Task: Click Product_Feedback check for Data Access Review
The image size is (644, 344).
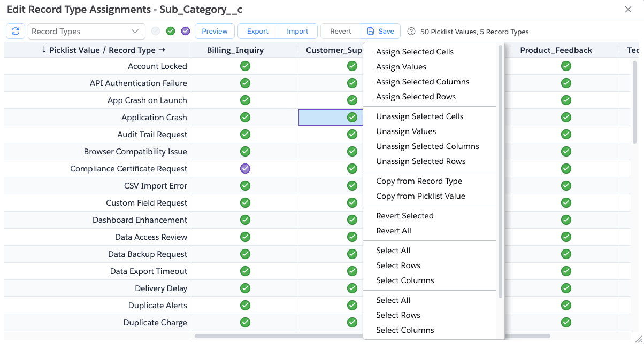Action: [x=566, y=237]
